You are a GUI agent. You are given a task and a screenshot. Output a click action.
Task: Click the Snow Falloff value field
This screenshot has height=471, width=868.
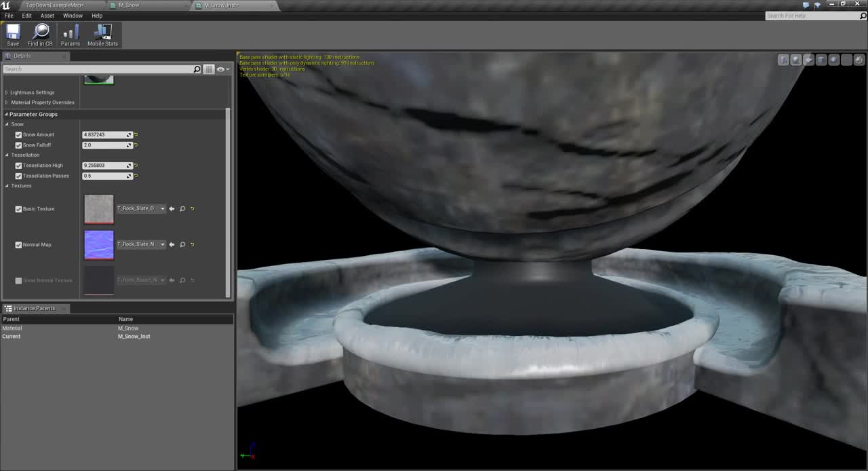click(x=107, y=145)
